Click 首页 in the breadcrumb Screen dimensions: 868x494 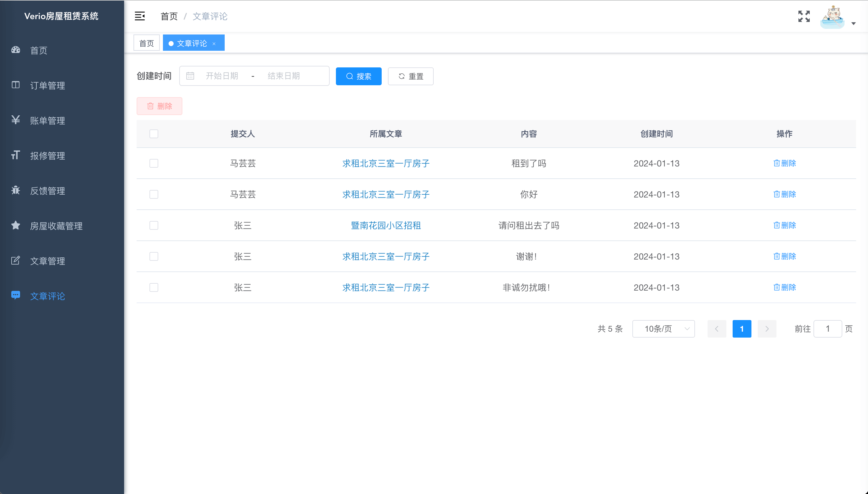pyautogui.click(x=169, y=16)
